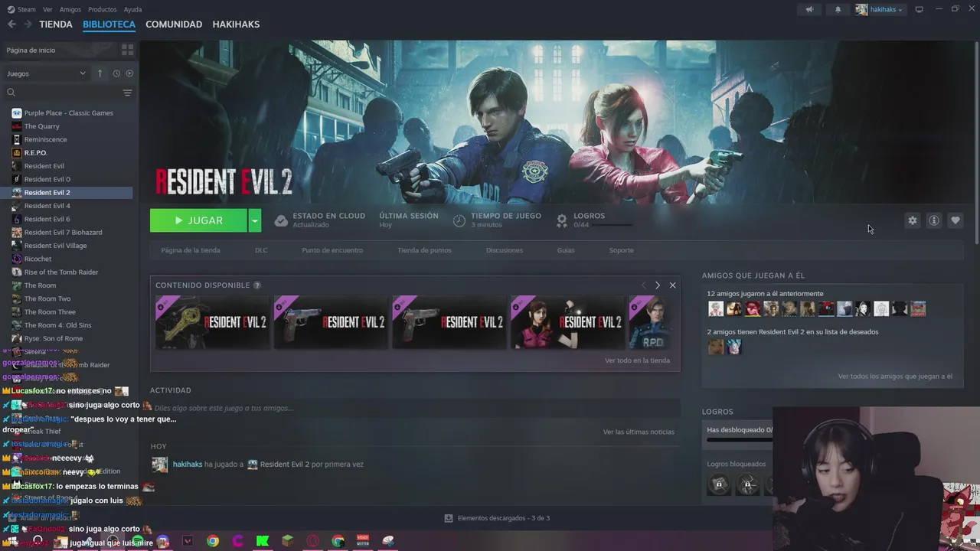
Task: Open Tienda de puntos
Action: pyautogui.click(x=424, y=250)
